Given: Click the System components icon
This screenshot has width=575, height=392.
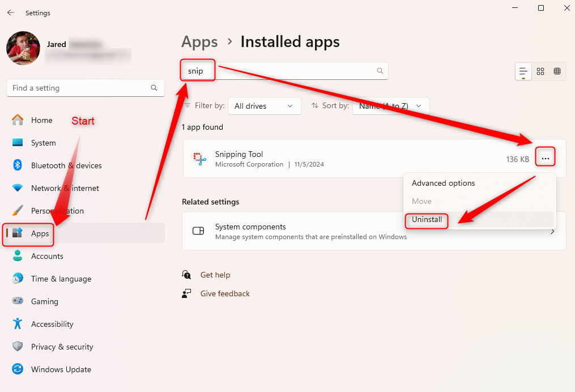Looking at the screenshot, I should (x=198, y=231).
